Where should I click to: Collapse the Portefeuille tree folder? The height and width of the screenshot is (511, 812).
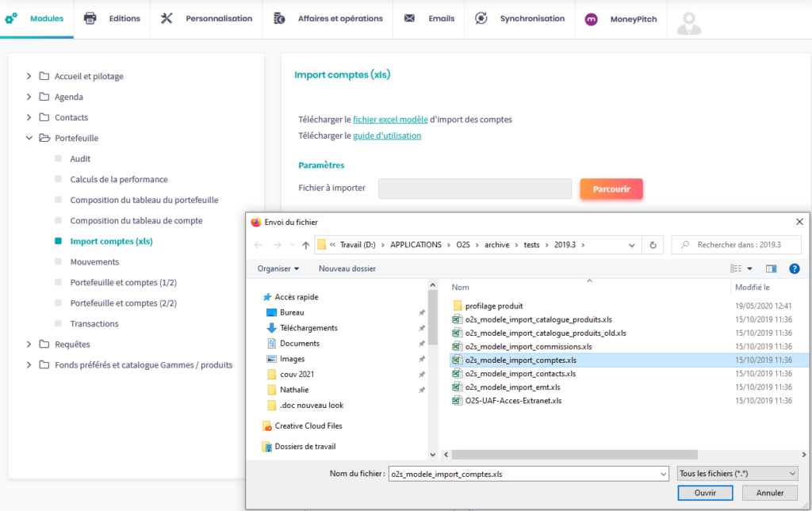[29, 138]
